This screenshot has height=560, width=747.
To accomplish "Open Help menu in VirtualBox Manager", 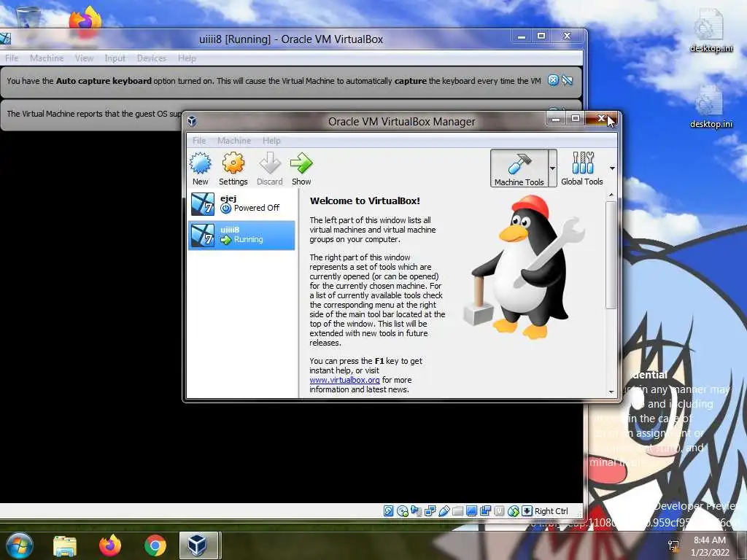I will (x=271, y=141).
